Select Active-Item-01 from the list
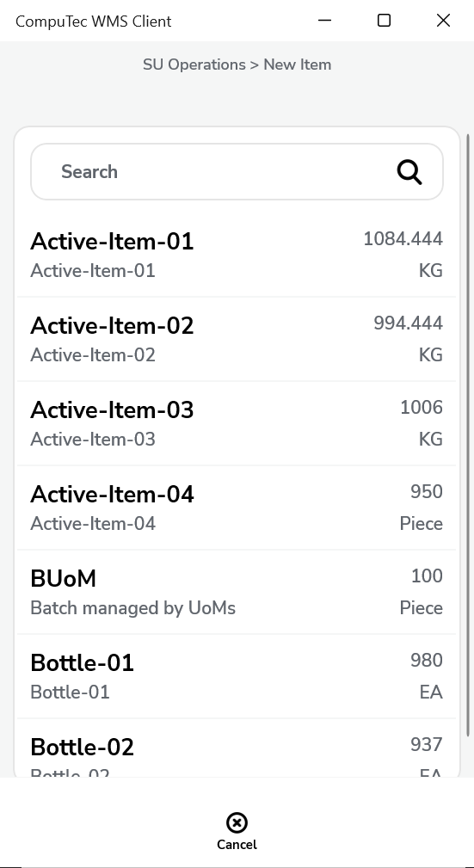This screenshot has height=868, width=474. coord(237,255)
